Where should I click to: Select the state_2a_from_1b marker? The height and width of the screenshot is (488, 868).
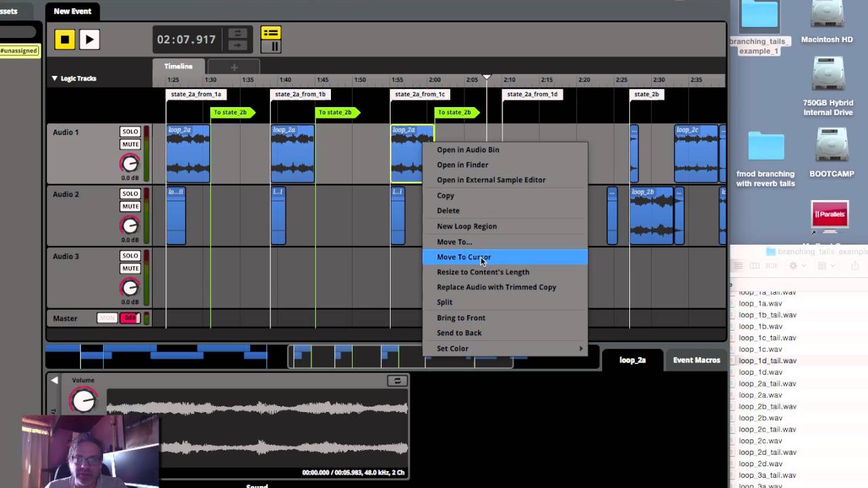(x=300, y=94)
